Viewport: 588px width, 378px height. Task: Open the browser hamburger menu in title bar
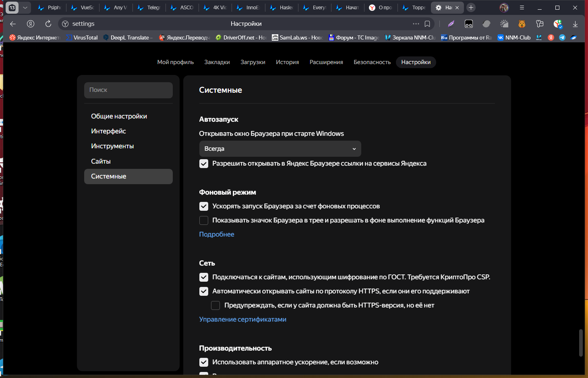click(522, 8)
